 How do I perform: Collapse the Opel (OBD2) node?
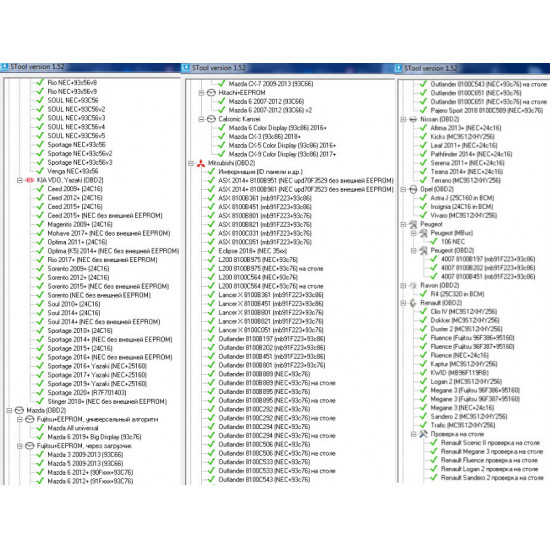point(403,189)
